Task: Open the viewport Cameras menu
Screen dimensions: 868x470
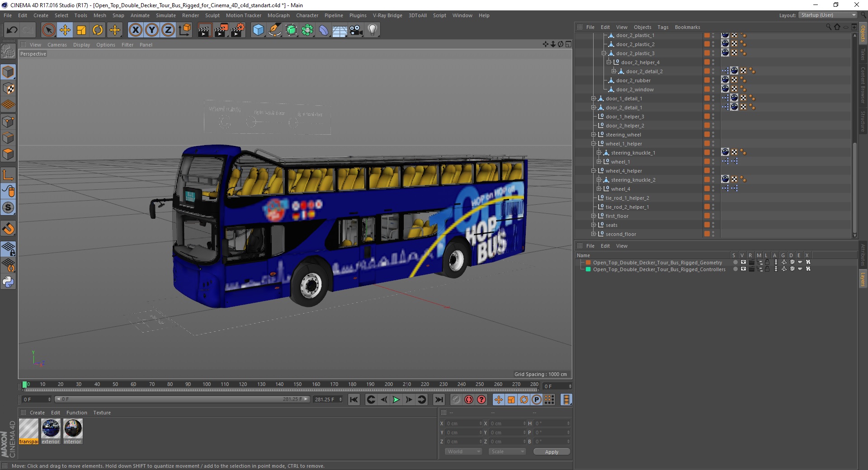Action: tap(57, 45)
